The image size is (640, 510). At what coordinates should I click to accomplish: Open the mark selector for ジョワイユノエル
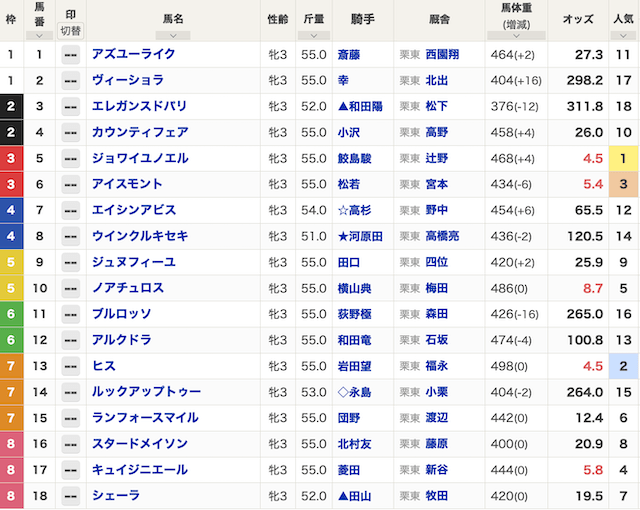point(70,159)
